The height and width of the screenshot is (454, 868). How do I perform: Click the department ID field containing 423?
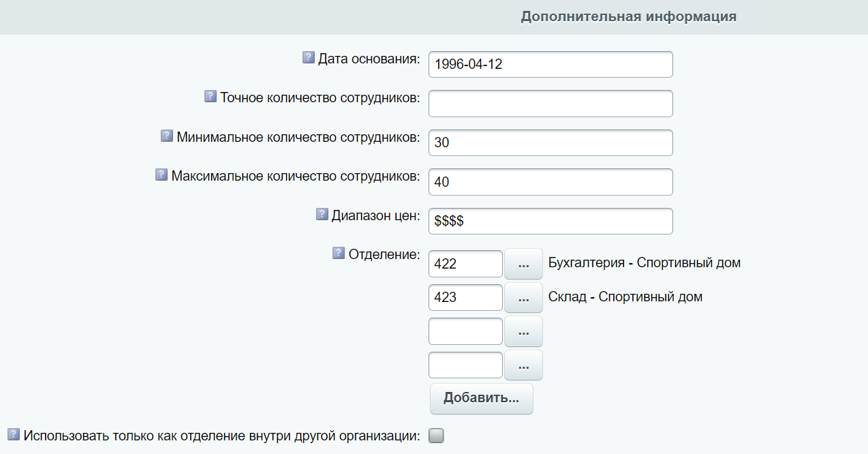click(465, 298)
